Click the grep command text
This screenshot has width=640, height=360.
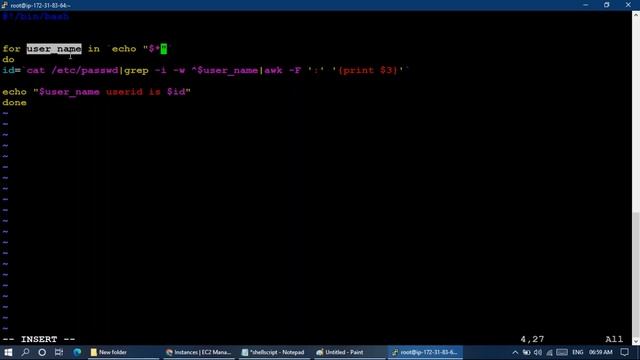pyautogui.click(x=136, y=70)
